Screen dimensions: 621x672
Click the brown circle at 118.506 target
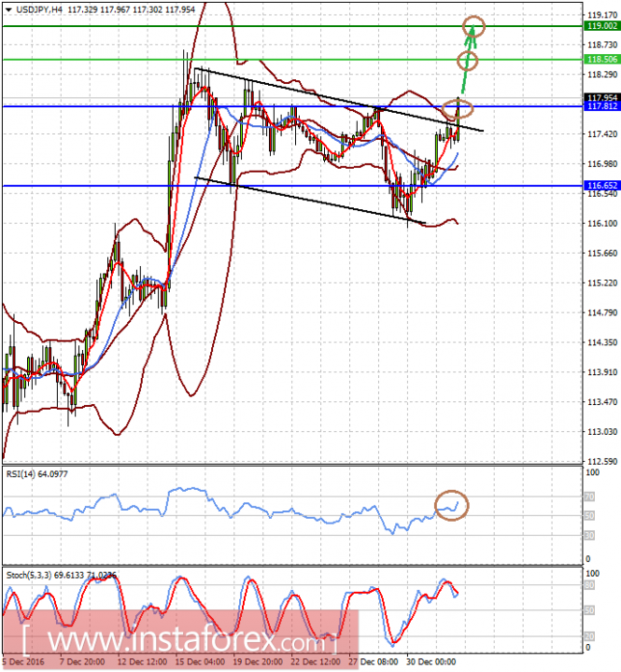click(467, 61)
